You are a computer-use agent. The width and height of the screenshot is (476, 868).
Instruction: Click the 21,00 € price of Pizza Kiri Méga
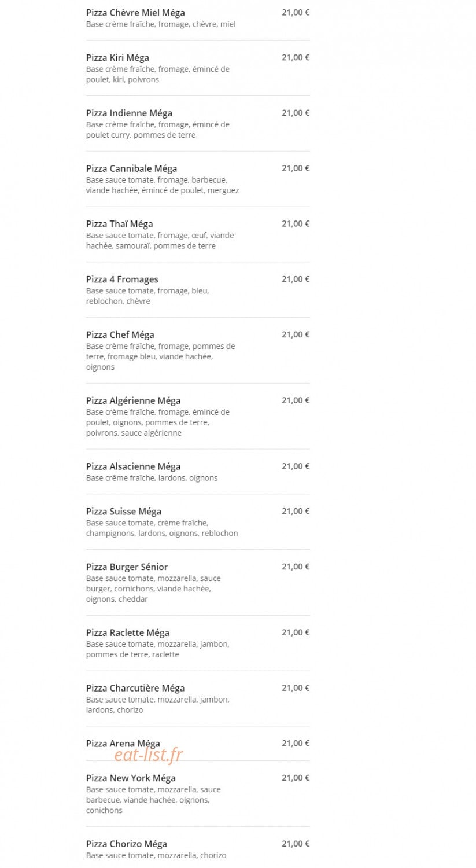tap(296, 58)
